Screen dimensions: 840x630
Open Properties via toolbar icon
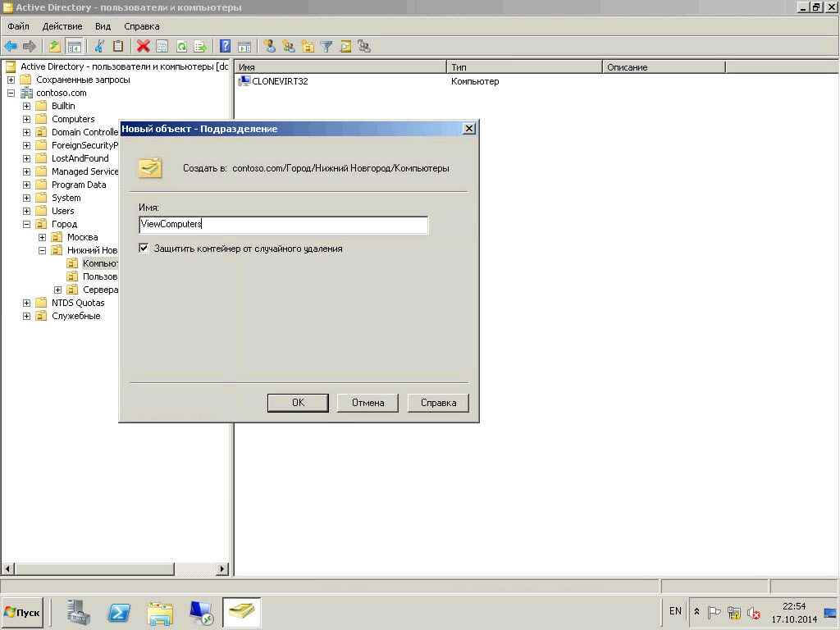[x=162, y=47]
